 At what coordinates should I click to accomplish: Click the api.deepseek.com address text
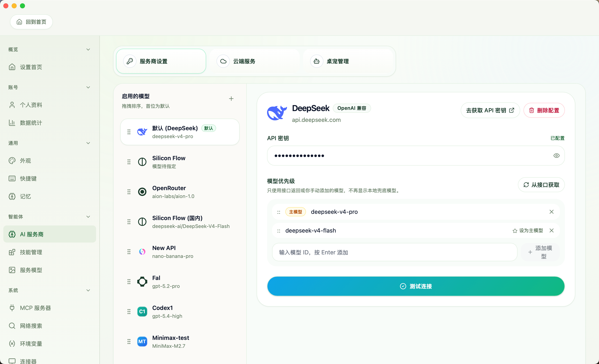point(316,120)
